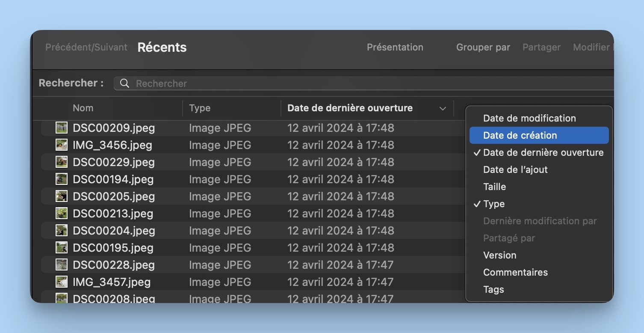Select the DSC00194.jpeg file icon

click(62, 179)
